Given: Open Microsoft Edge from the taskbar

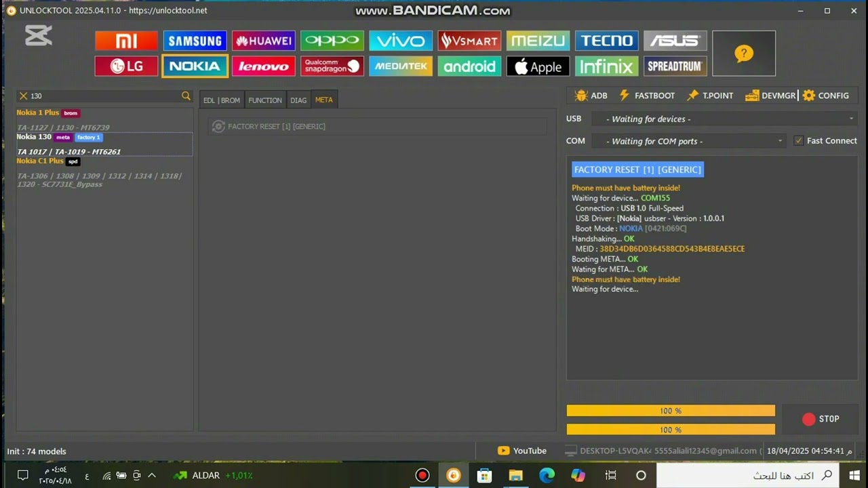Looking at the screenshot, I should [547, 475].
